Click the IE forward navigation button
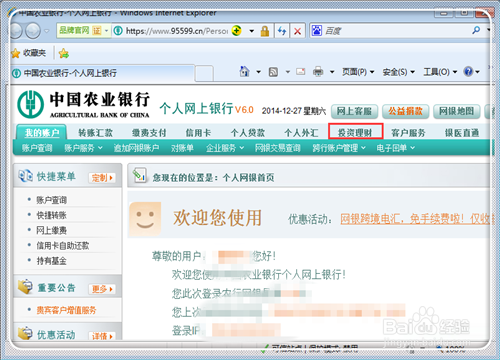 (x=33, y=31)
